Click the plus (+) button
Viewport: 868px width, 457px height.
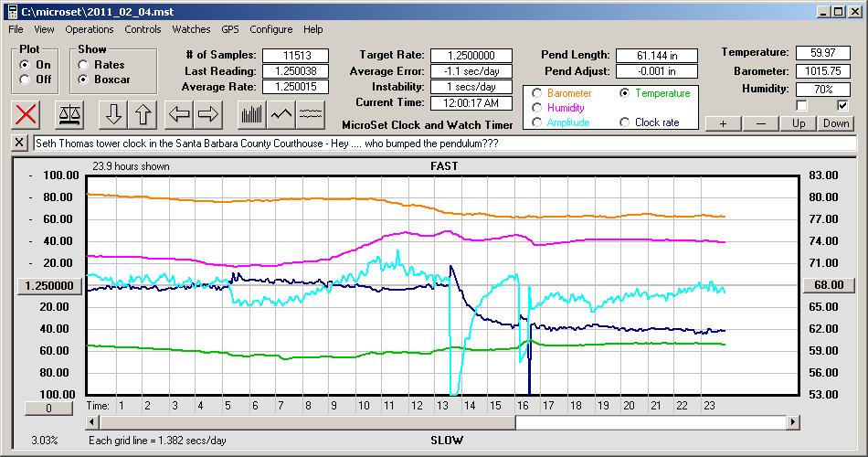coord(723,123)
